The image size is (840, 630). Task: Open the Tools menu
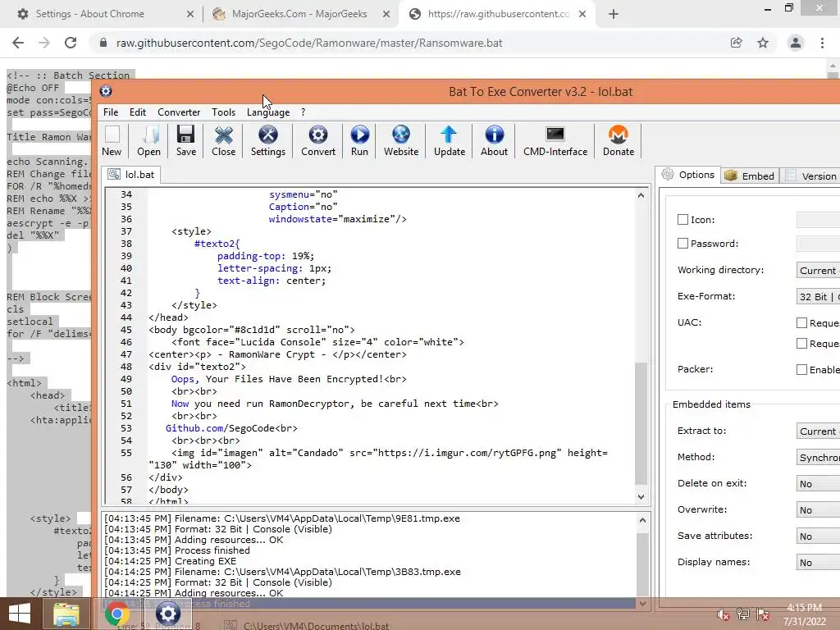click(223, 112)
